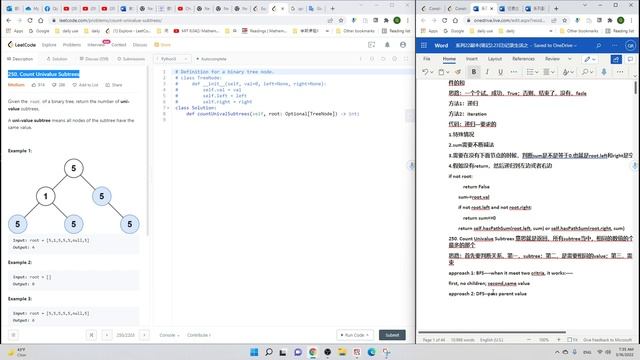
Task: Apply Bold formatting in Word
Action: (474, 72)
